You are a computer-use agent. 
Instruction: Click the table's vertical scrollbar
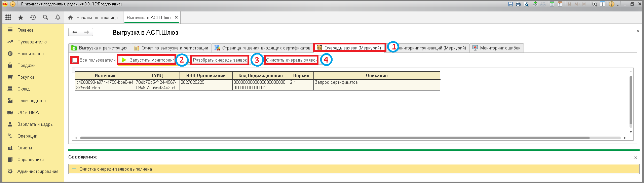631,100
